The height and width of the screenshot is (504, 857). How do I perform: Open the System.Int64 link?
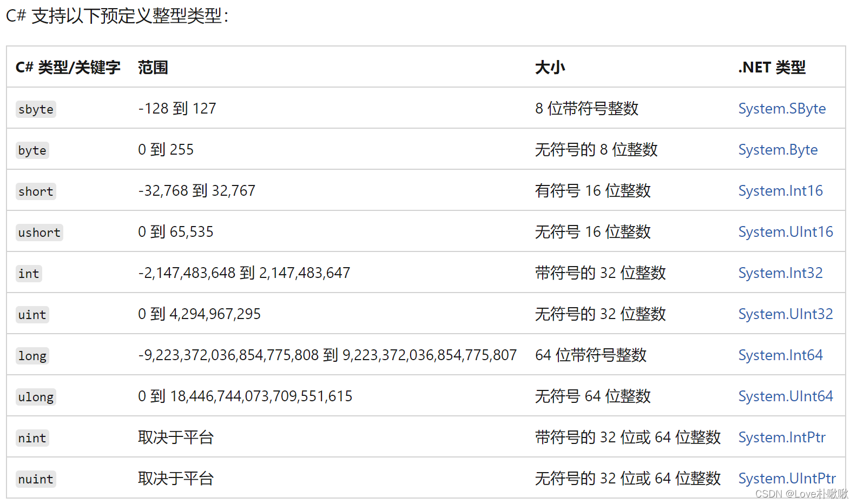click(x=780, y=355)
